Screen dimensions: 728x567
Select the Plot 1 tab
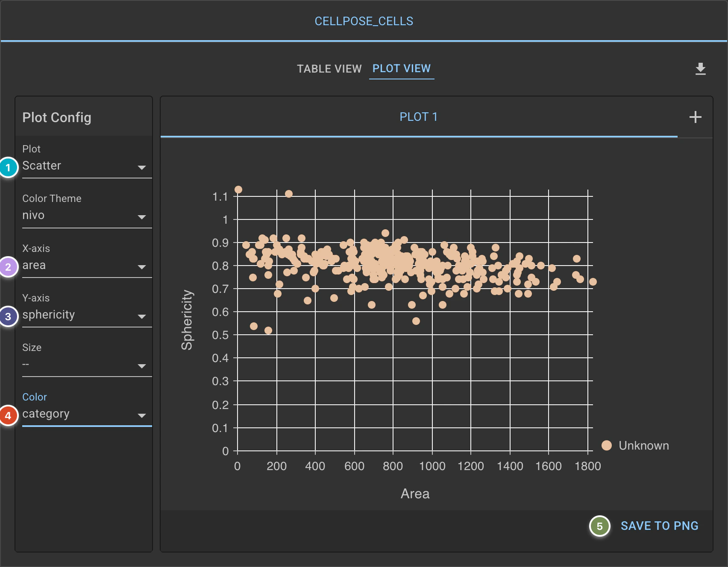tap(419, 117)
